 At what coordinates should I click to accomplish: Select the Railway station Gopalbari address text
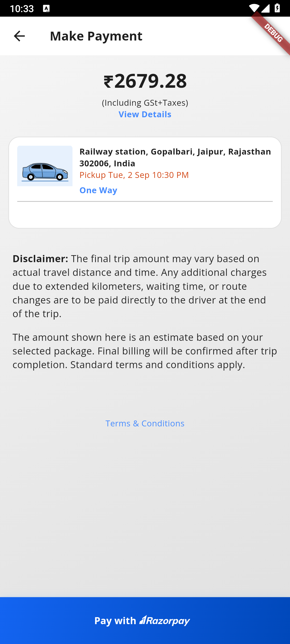tap(175, 158)
